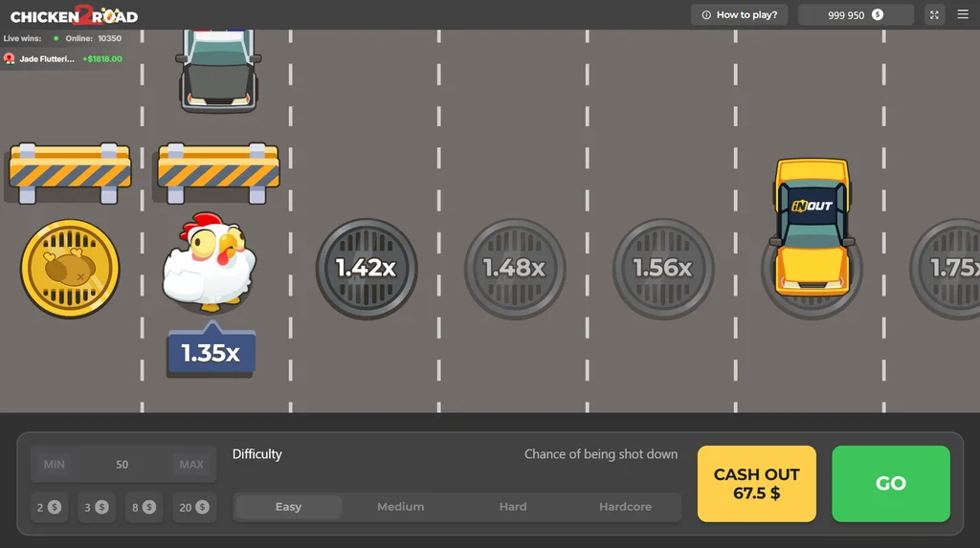
Task: Select the 1.42x manhole multiplier
Action: coord(367,268)
